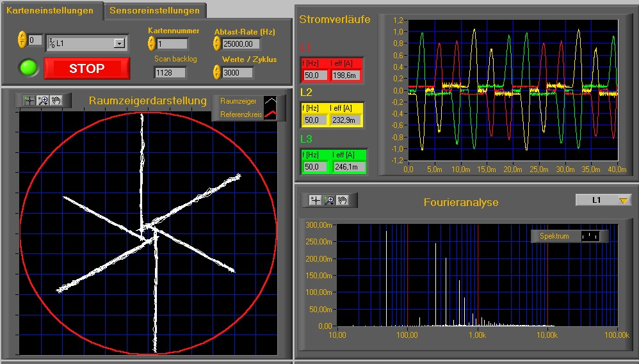Select crosshair cursor tool in Raumzeigerdarstellung palette
The width and height of the screenshot is (639, 364).
[29, 100]
